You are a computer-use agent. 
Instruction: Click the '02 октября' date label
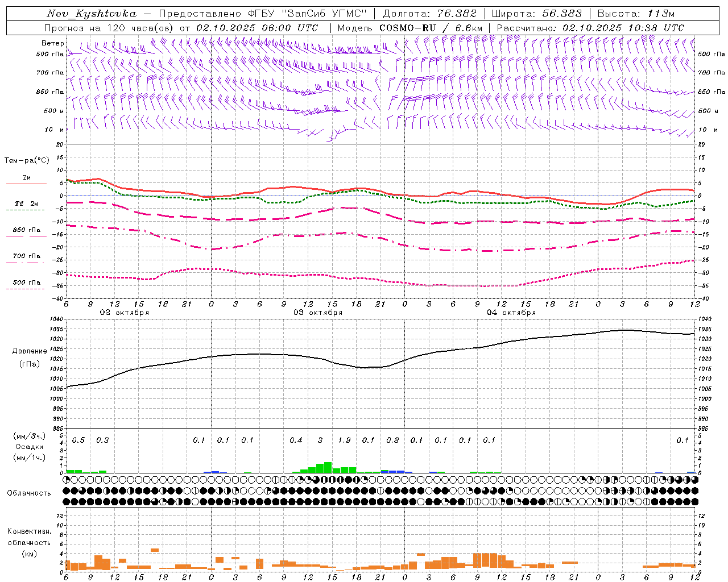[125, 313]
